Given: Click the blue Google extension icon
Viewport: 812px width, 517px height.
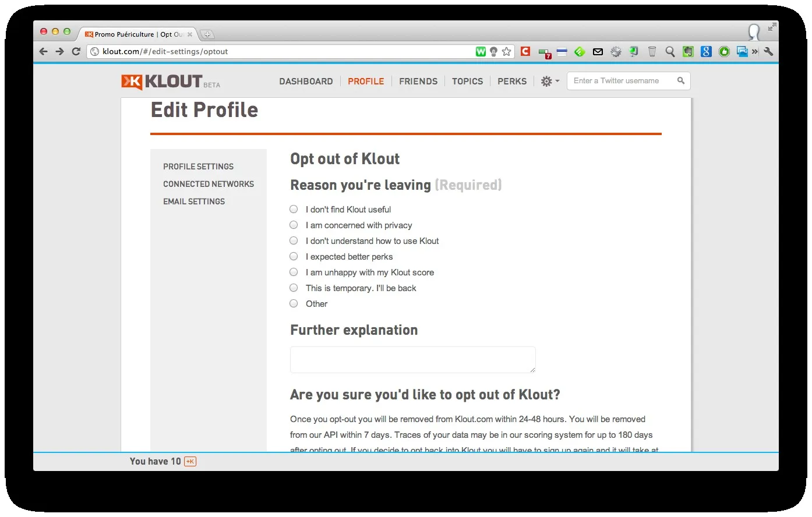Looking at the screenshot, I should 706,51.
